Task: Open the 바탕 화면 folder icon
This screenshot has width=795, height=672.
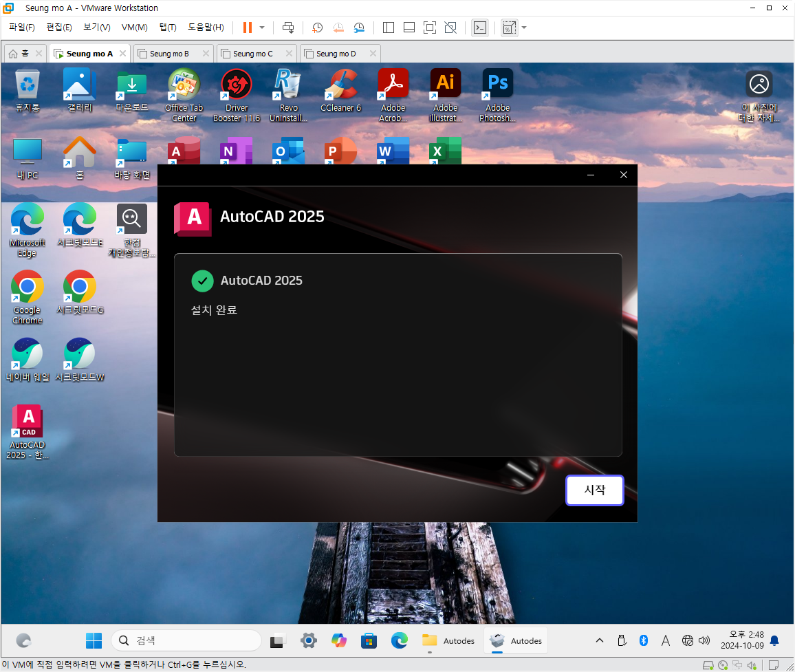Action: pos(132,158)
